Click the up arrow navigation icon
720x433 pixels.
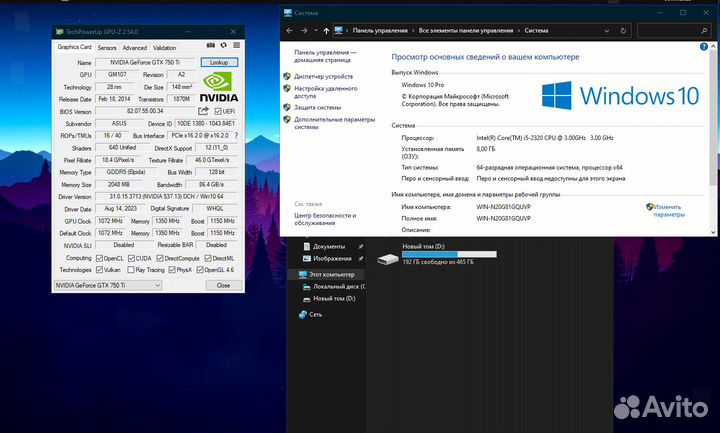coord(324,31)
